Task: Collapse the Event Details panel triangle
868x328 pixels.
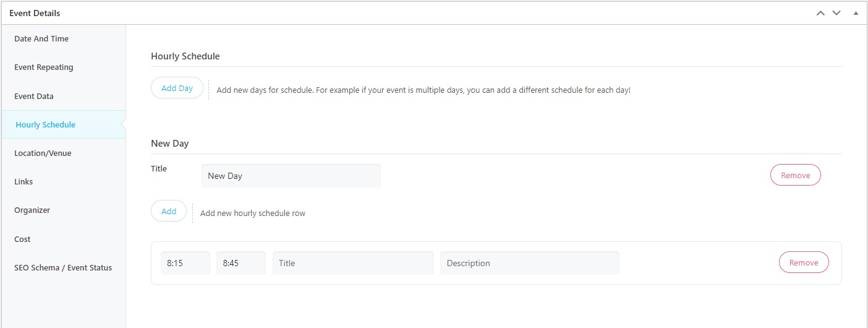Action: click(856, 13)
